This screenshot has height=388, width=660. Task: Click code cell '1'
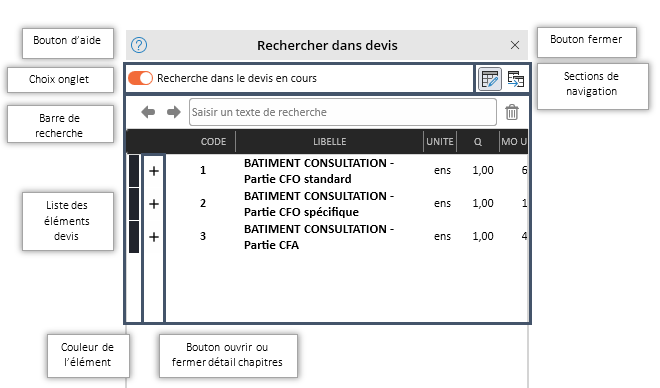pos(203,170)
